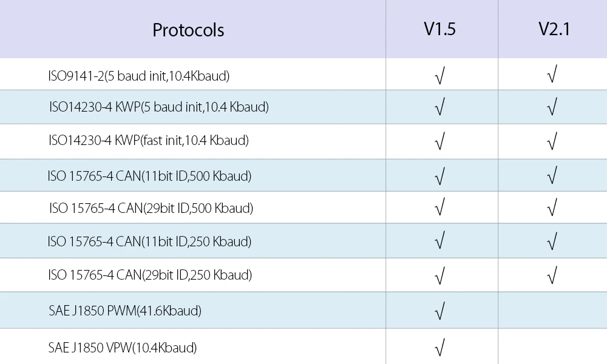Click the ISO9141-2 protocol row label
The width and height of the screenshot is (607, 364).
coord(138,76)
